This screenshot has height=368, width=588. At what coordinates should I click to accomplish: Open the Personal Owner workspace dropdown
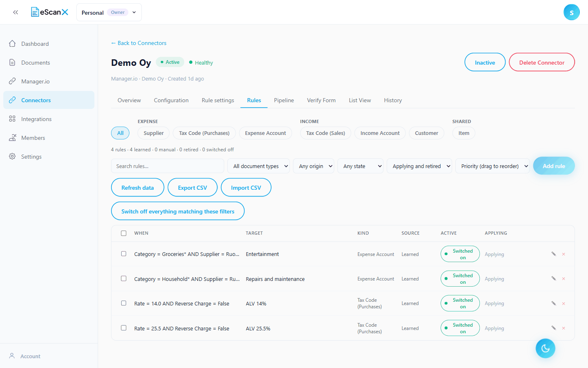point(109,12)
